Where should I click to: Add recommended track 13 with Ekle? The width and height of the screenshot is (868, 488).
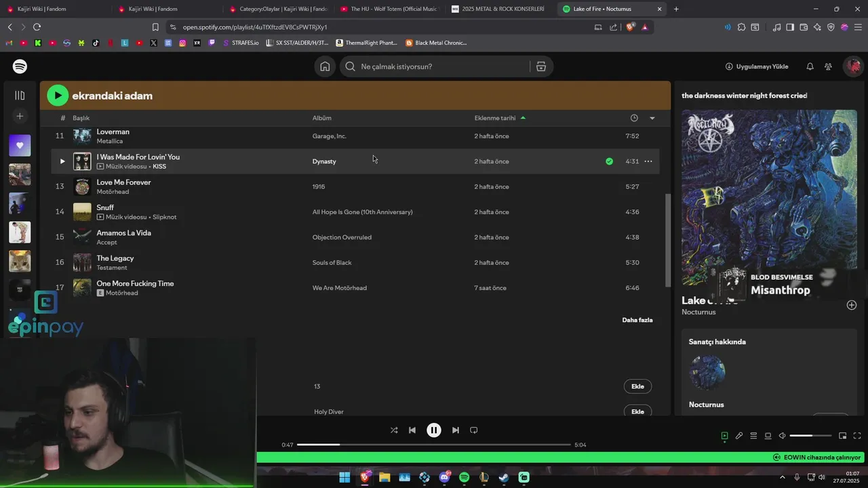pyautogui.click(x=637, y=386)
